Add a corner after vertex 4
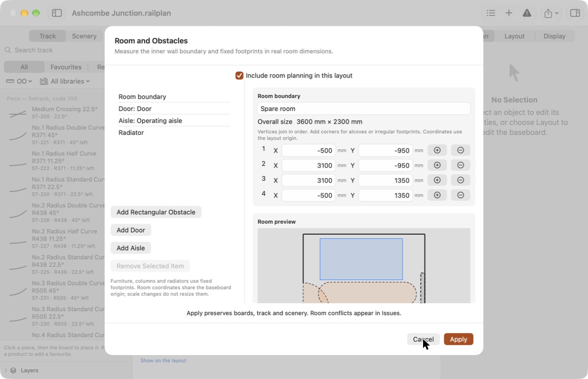588x379 pixels. tap(437, 195)
